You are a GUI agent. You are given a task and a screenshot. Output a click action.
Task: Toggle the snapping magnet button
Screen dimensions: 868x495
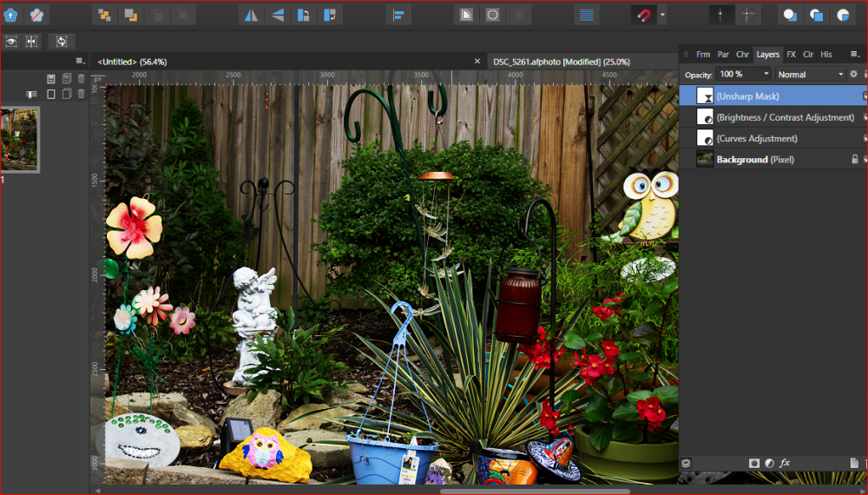point(642,15)
